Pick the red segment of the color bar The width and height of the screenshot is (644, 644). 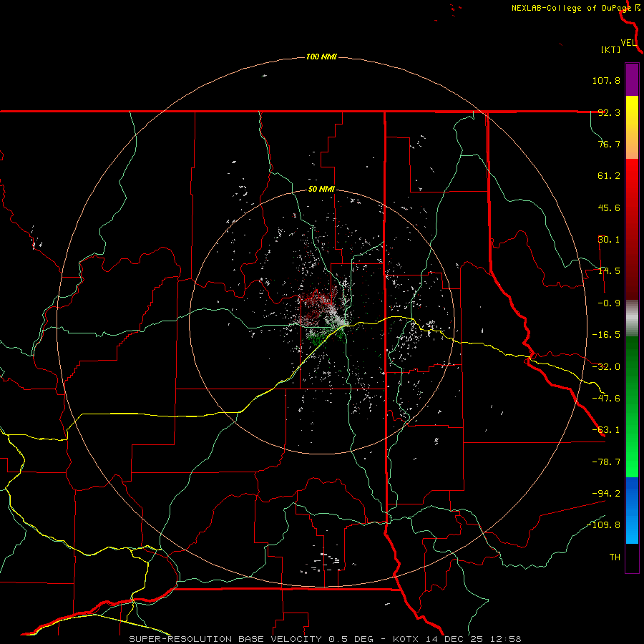[x=632, y=229]
